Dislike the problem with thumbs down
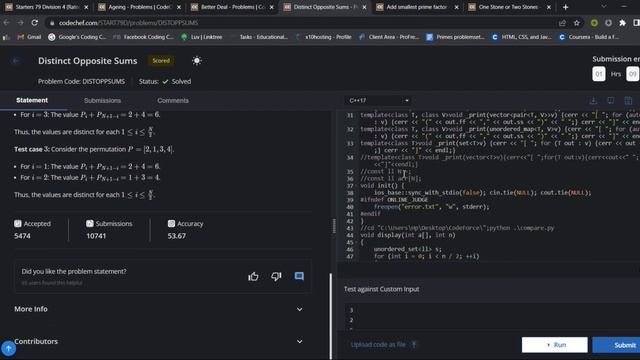Viewport: 640px width, 360px height. click(x=276, y=276)
